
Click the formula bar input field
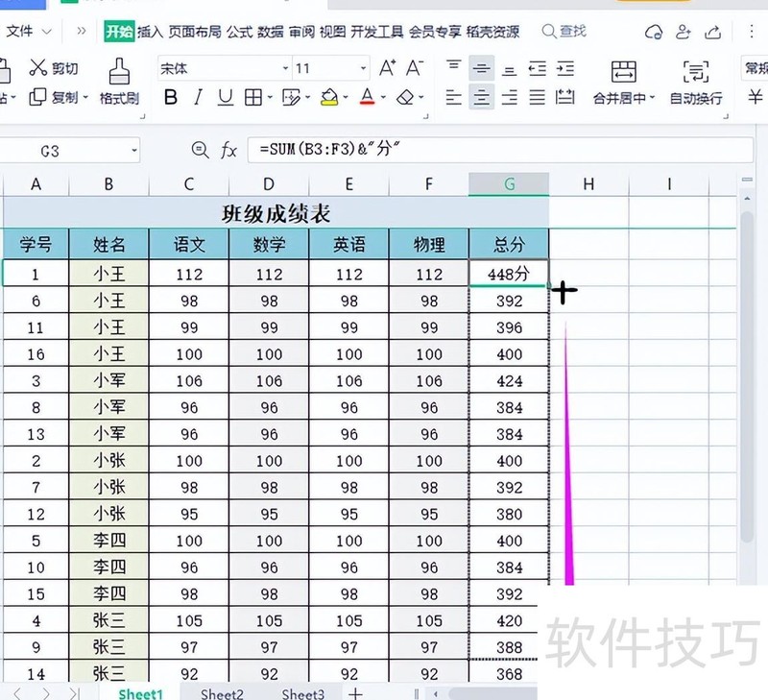(480, 151)
